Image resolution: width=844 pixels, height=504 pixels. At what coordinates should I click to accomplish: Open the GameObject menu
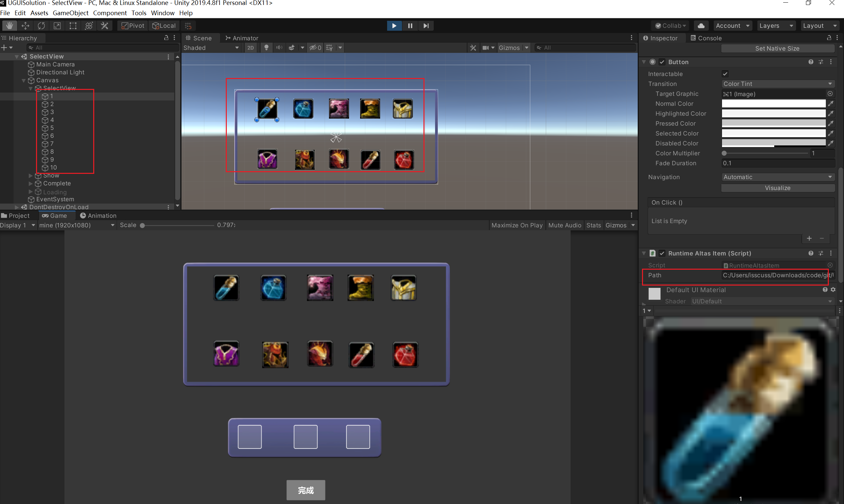point(70,13)
